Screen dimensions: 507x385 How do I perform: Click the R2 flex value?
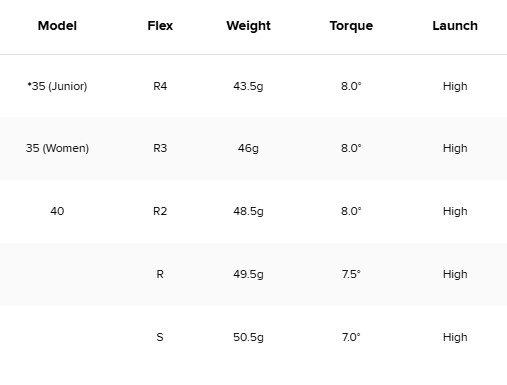pyautogui.click(x=160, y=211)
